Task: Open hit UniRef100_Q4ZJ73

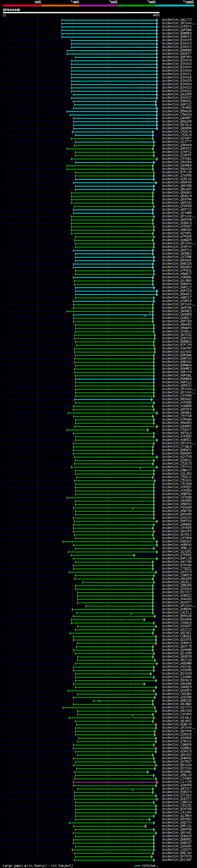Action: pyautogui.click(x=177, y=20)
